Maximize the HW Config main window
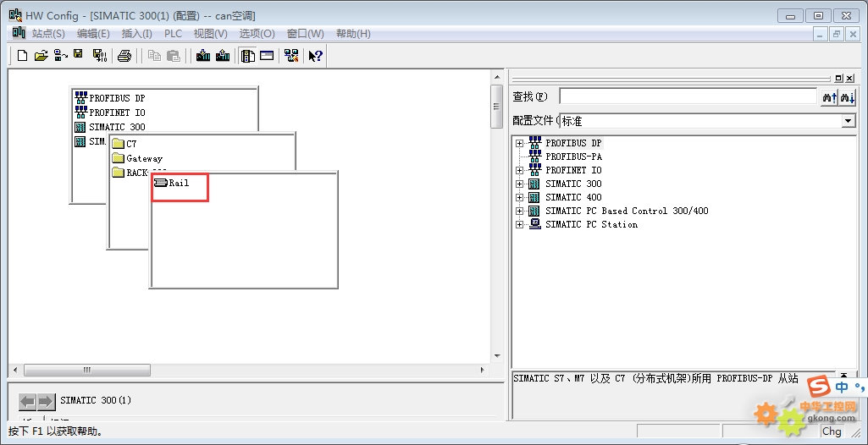Image resolution: width=868 pixels, height=445 pixels. (x=818, y=15)
